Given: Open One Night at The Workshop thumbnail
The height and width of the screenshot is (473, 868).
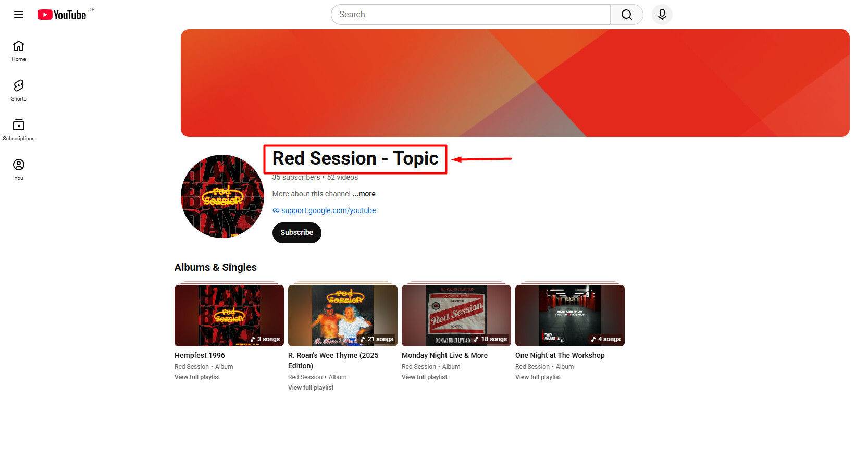Looking at the screenshot, I should [570, 315].
